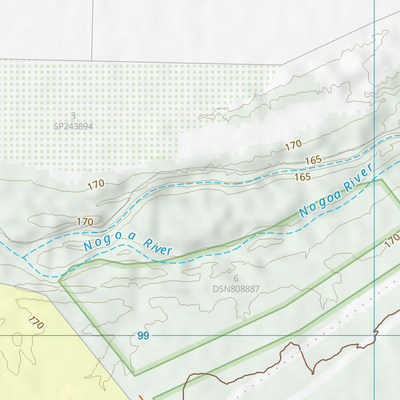Click the orange mark at bottom edge
The height and width of the screenshot is (400, 400).
coord(141,397)
